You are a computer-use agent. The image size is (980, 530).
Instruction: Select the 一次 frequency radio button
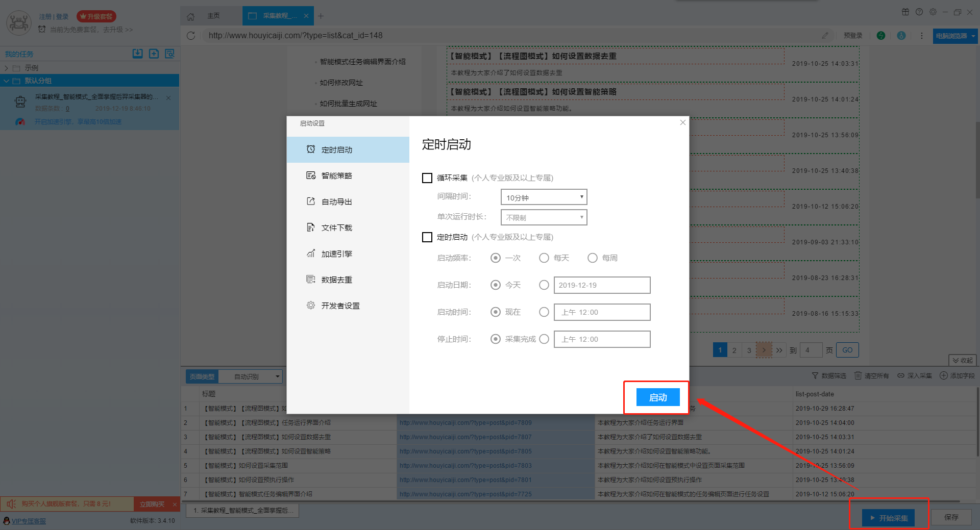pyautogui.click(x=495, y=258)
